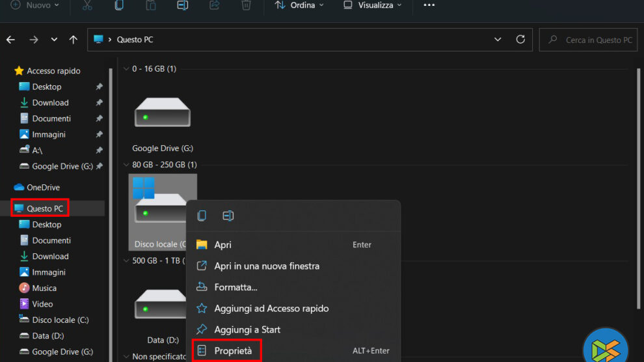Open OneDrive in the navigation pane

pyautogui.click(x=43, y=188)
